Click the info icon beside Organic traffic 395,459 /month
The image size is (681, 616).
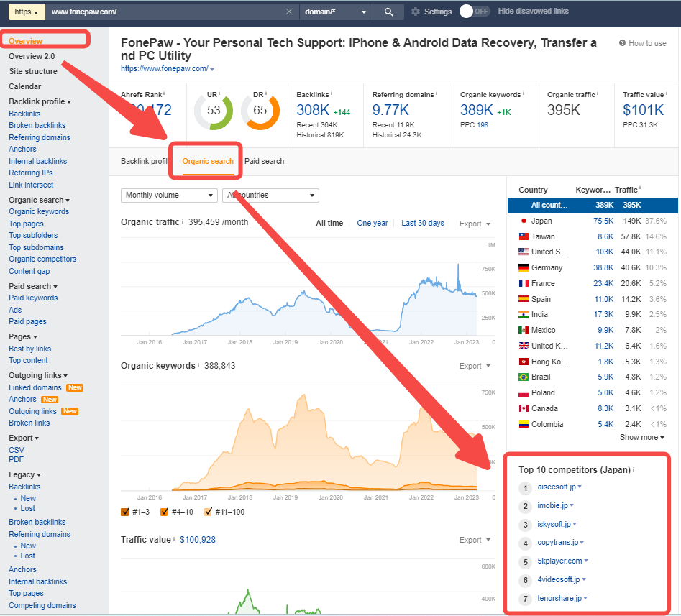pos(183,221)
